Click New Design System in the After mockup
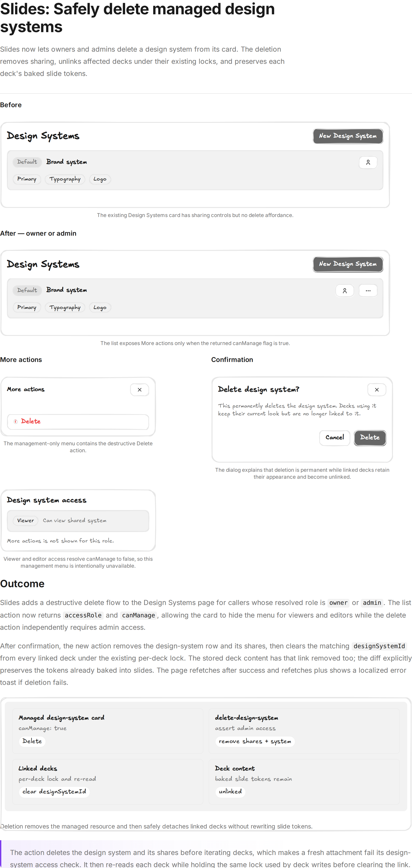Viewport: 412px width, 868px height. coord(348,264)
